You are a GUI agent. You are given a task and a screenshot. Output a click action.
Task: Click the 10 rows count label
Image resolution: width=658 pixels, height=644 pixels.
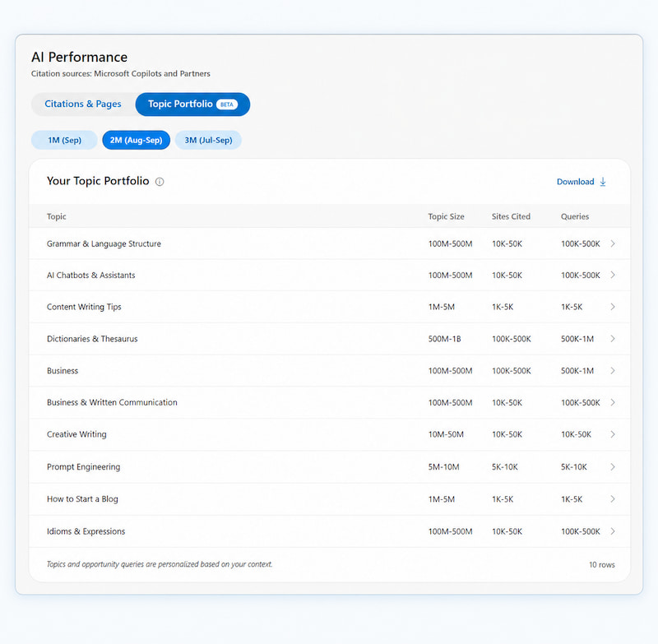(602, 565)
